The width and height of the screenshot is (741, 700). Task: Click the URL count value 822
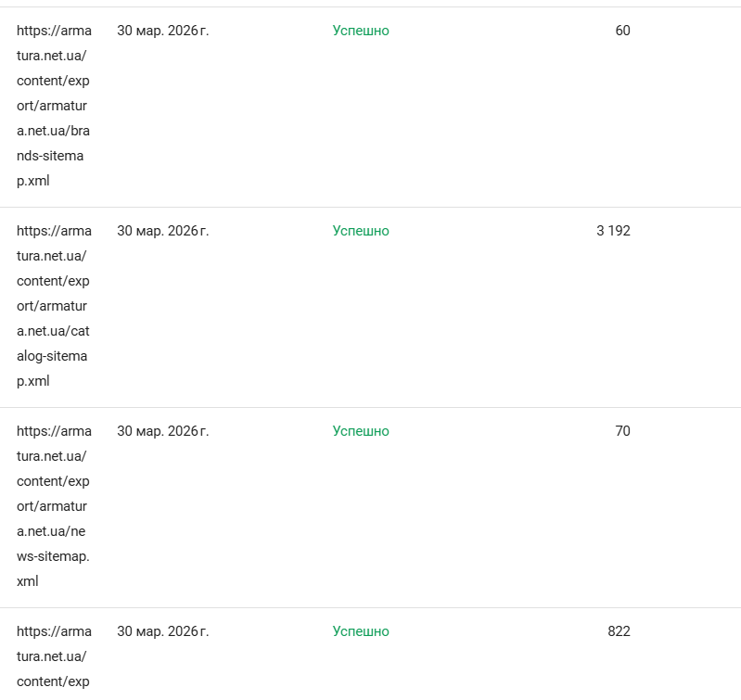point(619,631)
